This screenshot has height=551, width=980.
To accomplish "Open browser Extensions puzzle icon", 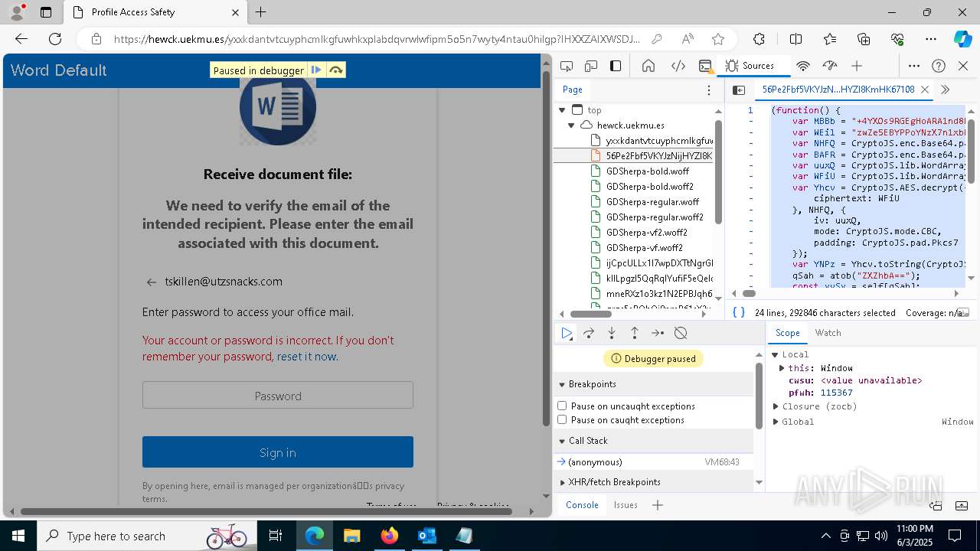I will point(759,39).
